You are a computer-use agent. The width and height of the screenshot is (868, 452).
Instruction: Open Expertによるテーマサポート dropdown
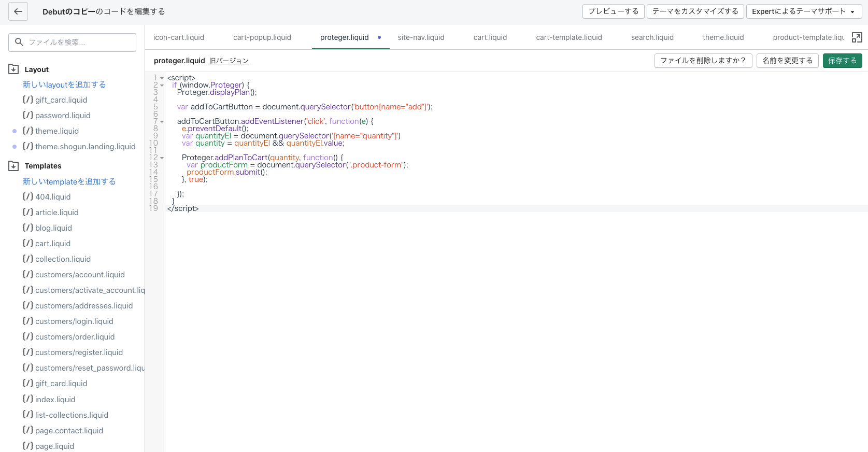804,11
